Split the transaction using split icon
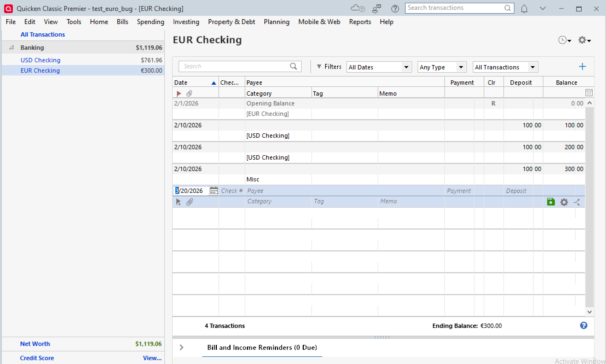 coord(577,202)
